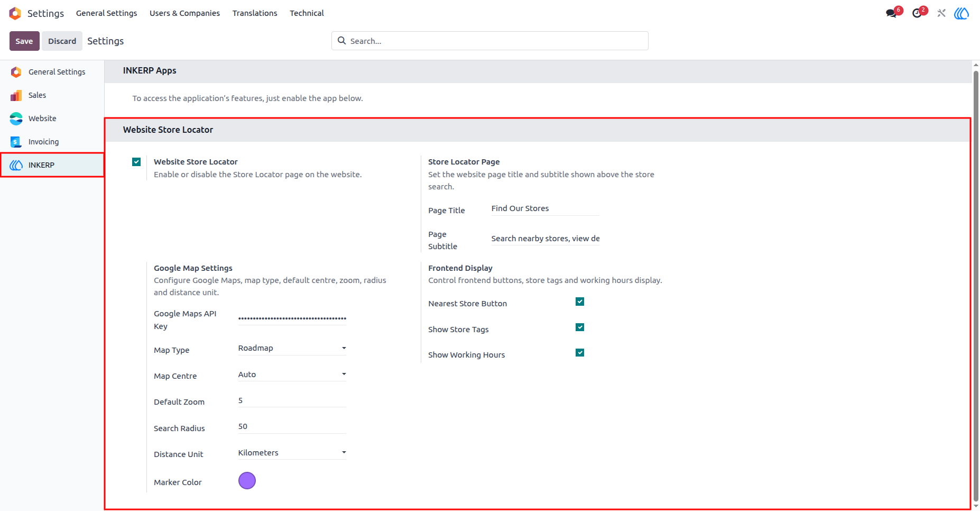Click the Frontend Display heading

point(460,268)
